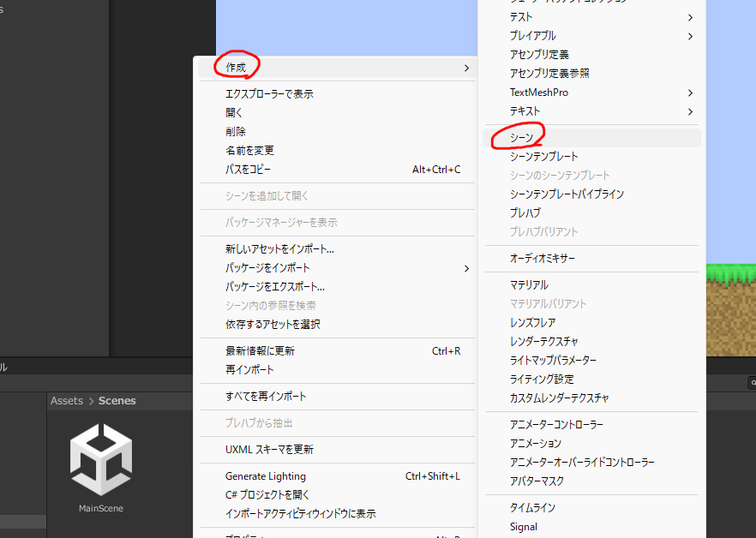
Task: Choose インポートアクティビティウィンドウに表示 entry
Action: click(337, 514)
